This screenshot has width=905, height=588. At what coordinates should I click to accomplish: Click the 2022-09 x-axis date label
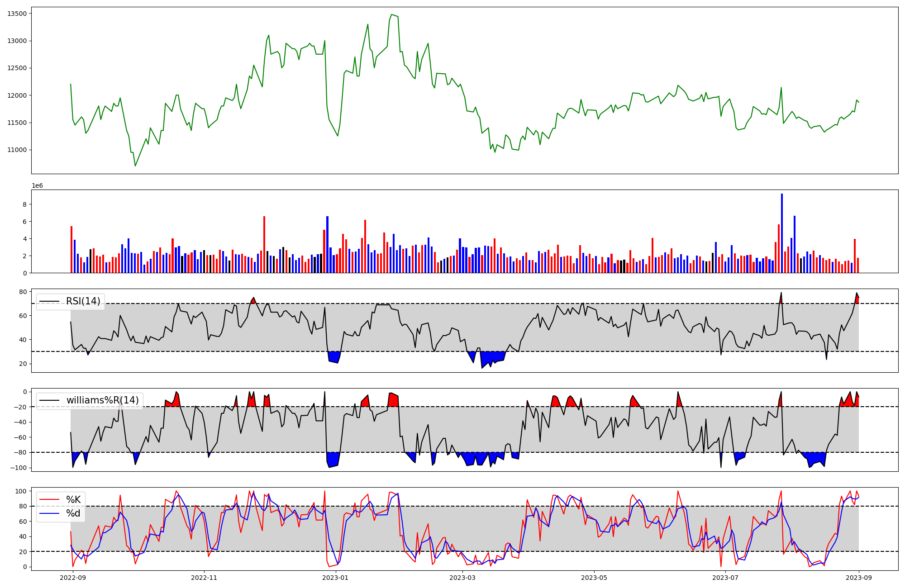point(73,578)
